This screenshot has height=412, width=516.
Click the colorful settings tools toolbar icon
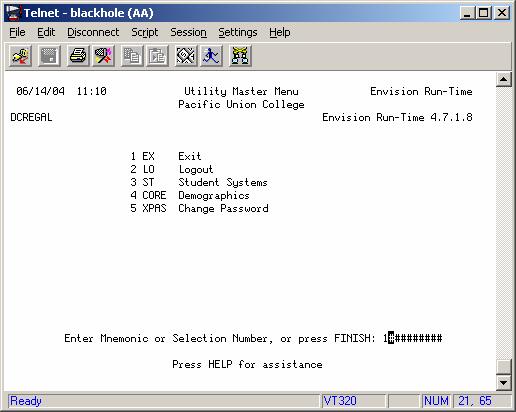(103, 56)
